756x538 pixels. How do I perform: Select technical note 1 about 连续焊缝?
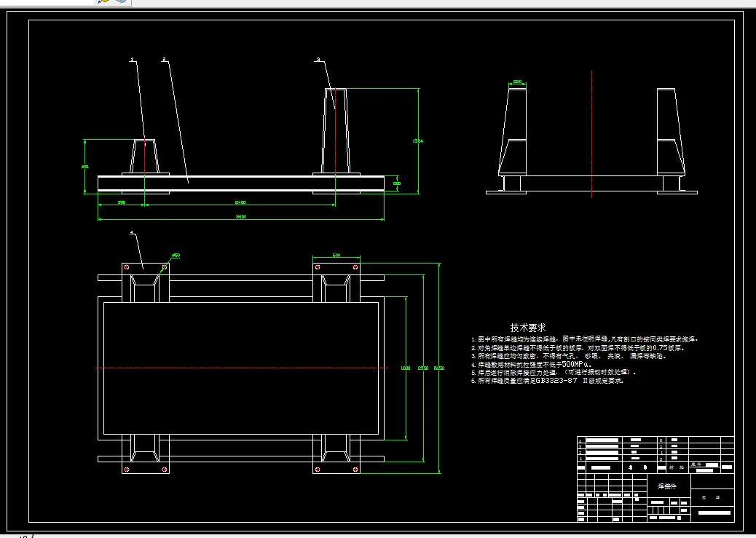click(x=584, y=339)
